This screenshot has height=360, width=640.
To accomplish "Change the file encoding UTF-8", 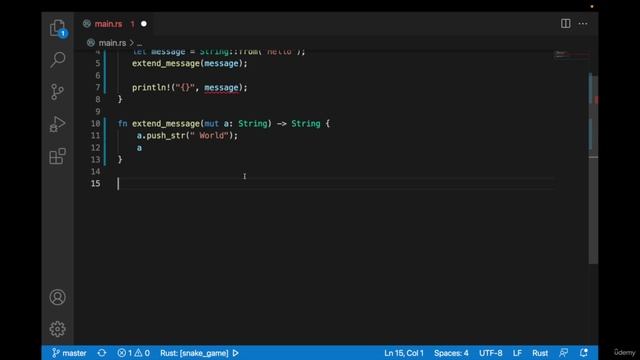I will (x=491, y=353).
